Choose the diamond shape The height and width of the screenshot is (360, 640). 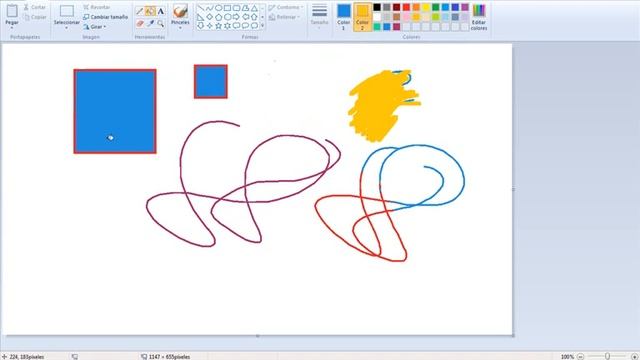(x=209, y=17)
